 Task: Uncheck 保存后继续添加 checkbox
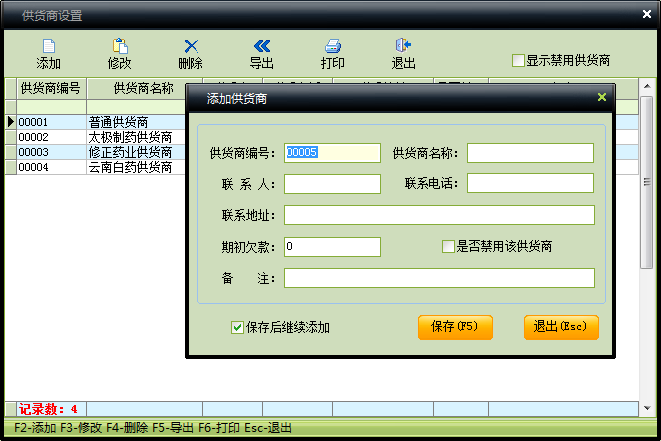[237, 327]
